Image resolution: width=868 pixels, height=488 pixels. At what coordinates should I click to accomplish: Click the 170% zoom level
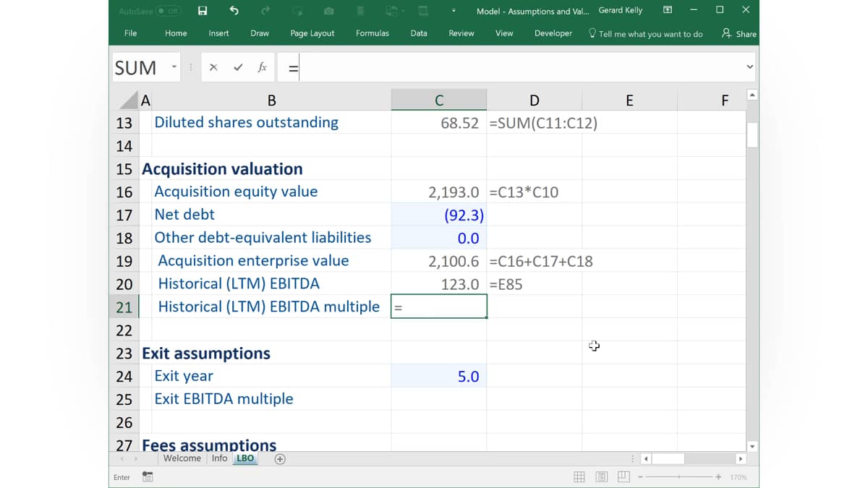(738, 477)
